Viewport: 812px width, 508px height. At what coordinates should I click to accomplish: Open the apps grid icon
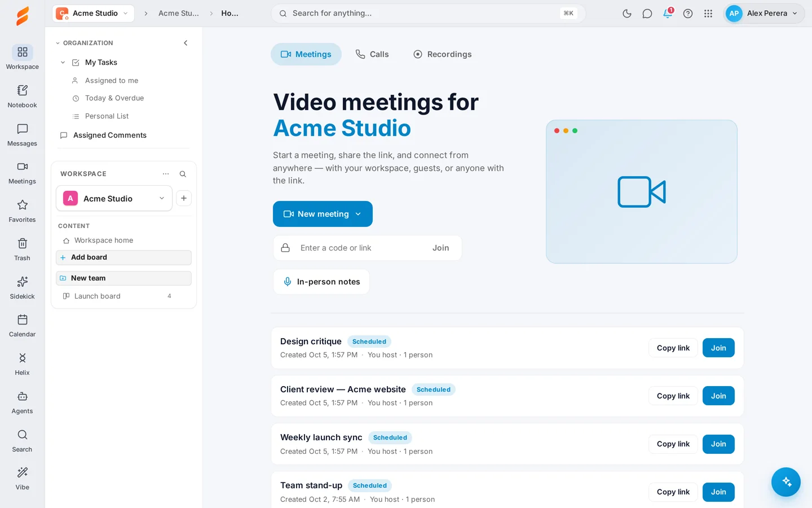coord(708,14)
